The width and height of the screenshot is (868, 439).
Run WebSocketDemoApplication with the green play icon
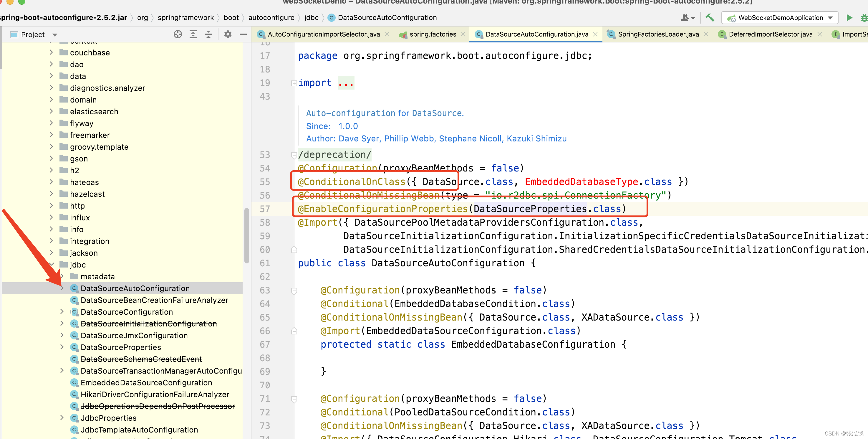tap(849, 18)
